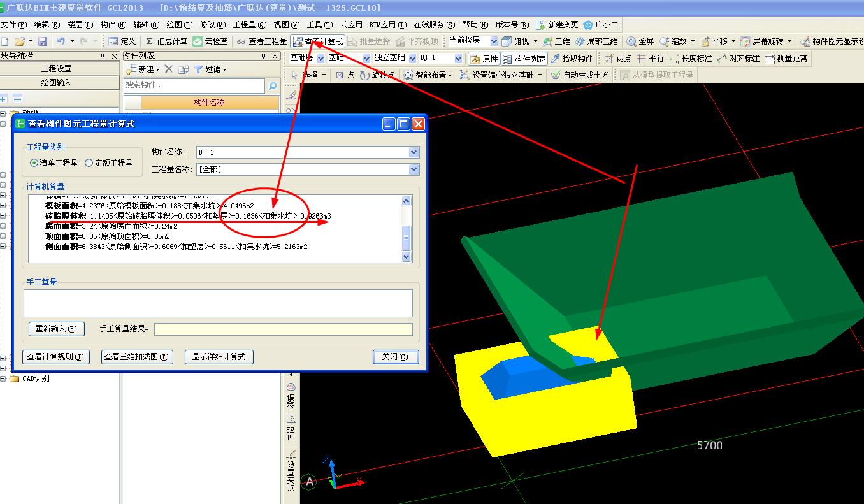Open the 文件(F) menu
Screen dimensions: 864x504
pos(14,25)
